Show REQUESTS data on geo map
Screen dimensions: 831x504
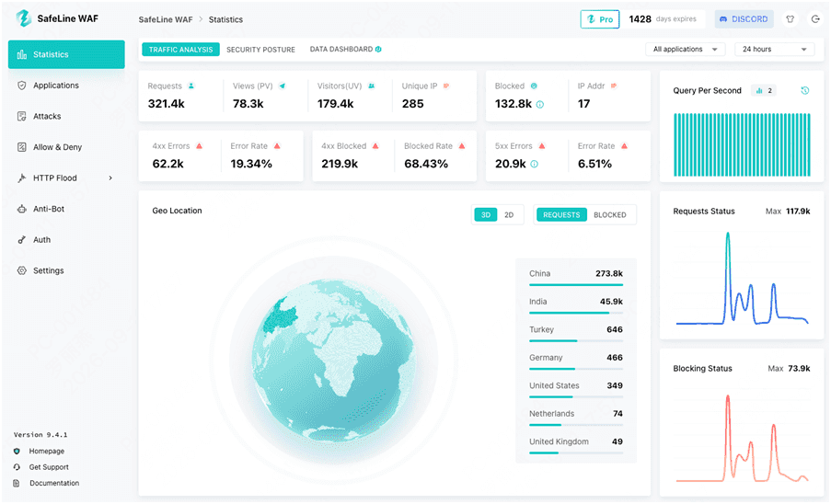pyautogui.click(x=561, y=215)
